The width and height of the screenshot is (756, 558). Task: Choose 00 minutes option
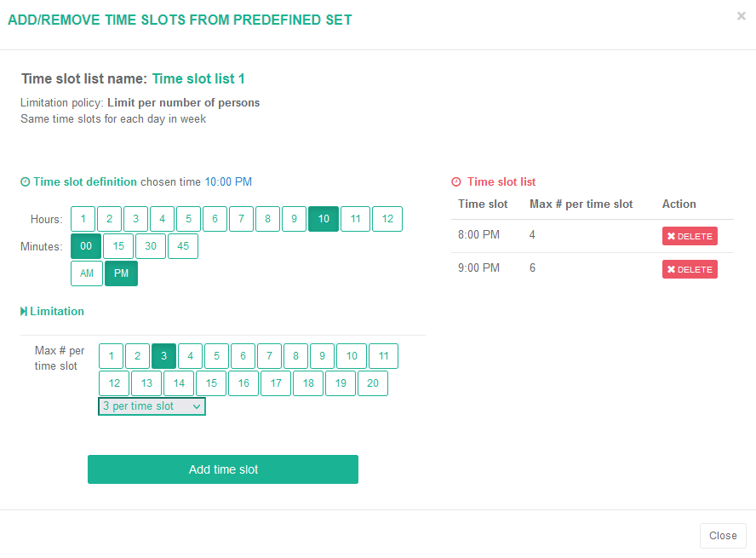[x=86, y=246]
